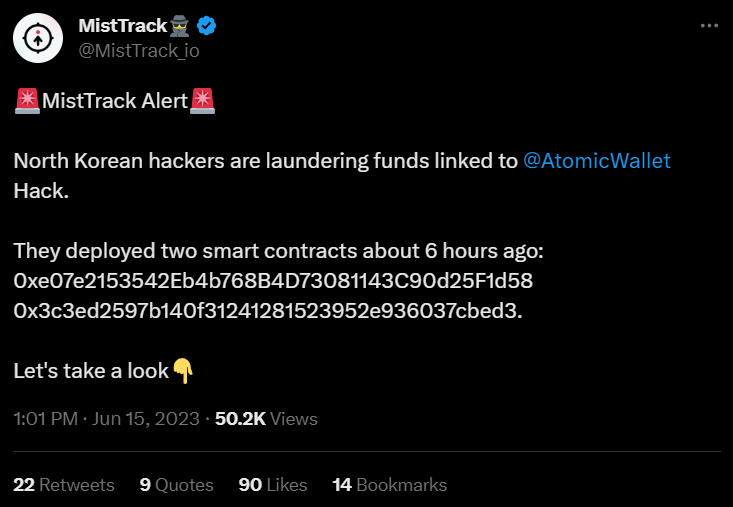Click the 14 Bookmarks count

pos(389,485)
